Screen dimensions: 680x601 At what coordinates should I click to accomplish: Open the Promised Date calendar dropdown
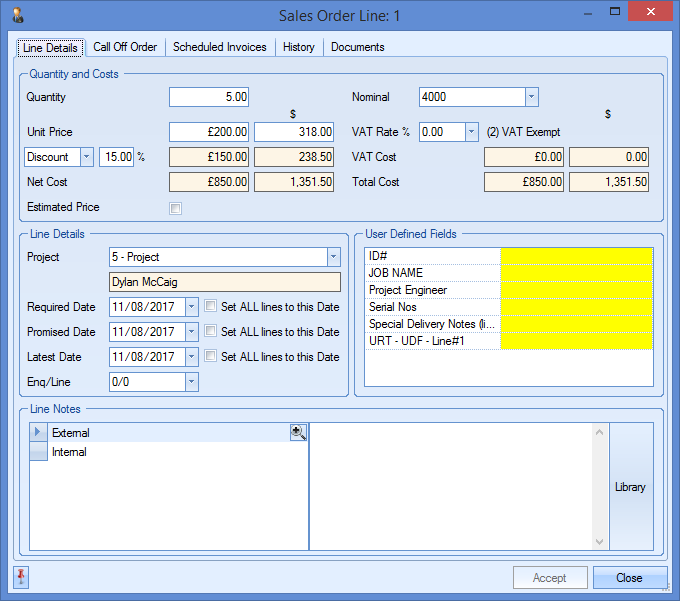[192, 332]
